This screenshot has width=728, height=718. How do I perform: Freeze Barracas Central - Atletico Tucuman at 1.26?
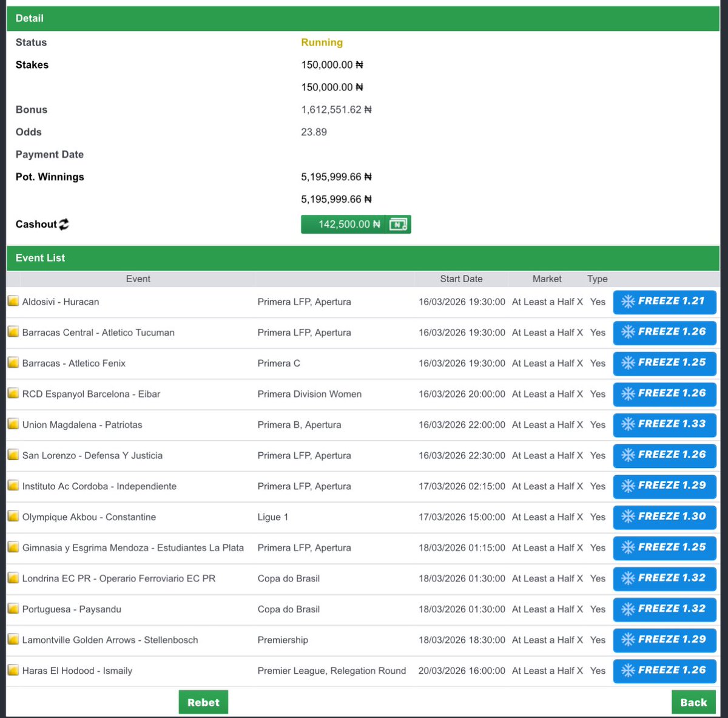click(664, 333)
